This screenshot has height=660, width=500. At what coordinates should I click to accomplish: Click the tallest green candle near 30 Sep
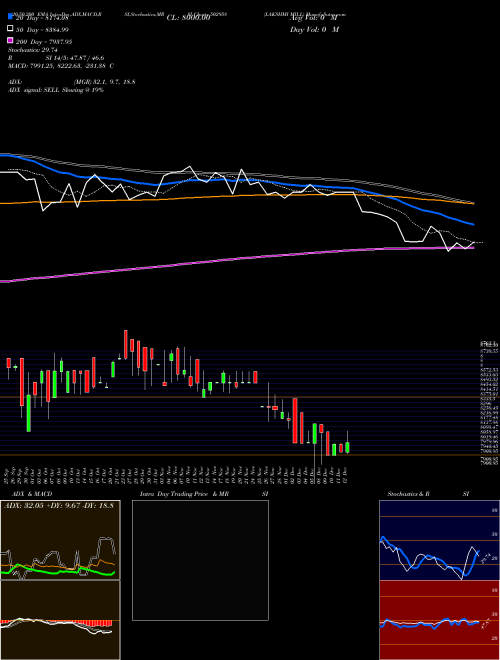click(x=29, y=413)
